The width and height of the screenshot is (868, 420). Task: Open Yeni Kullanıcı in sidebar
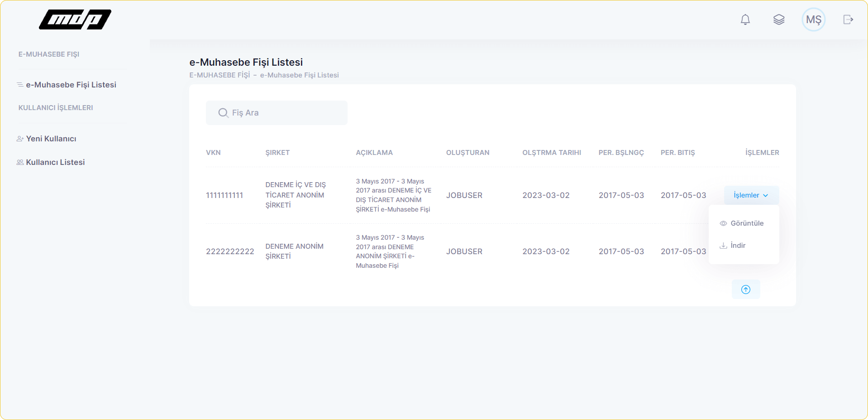point(51,139)
